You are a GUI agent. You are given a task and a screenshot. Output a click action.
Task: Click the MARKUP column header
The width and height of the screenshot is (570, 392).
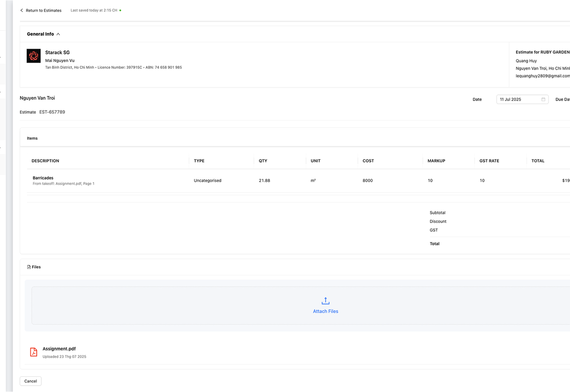coord(436,161)
